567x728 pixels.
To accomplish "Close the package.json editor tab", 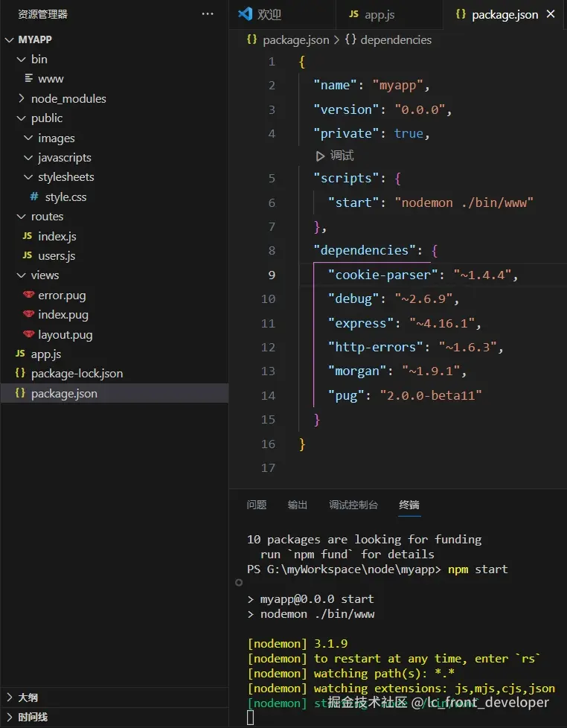I will point(551,14).
